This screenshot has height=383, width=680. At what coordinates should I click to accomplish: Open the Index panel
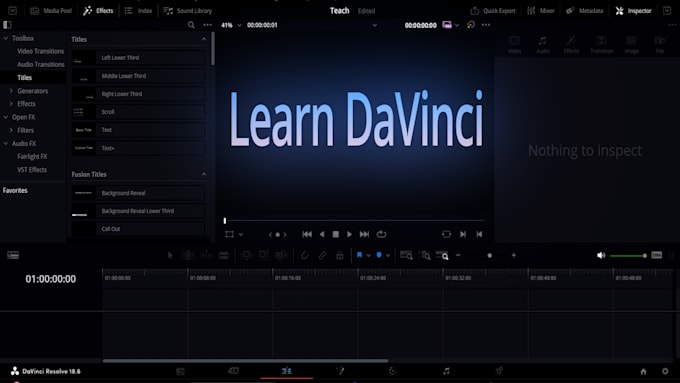click(138, 11)
